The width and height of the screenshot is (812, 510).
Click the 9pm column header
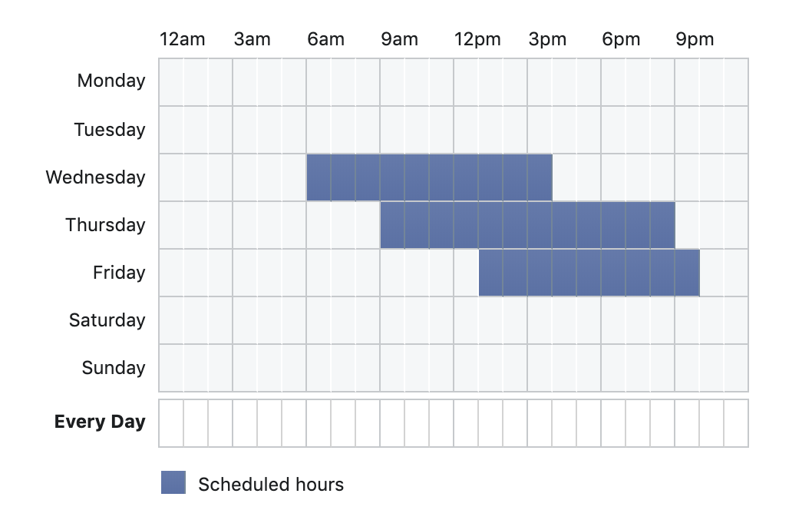[x=695, y=40]
